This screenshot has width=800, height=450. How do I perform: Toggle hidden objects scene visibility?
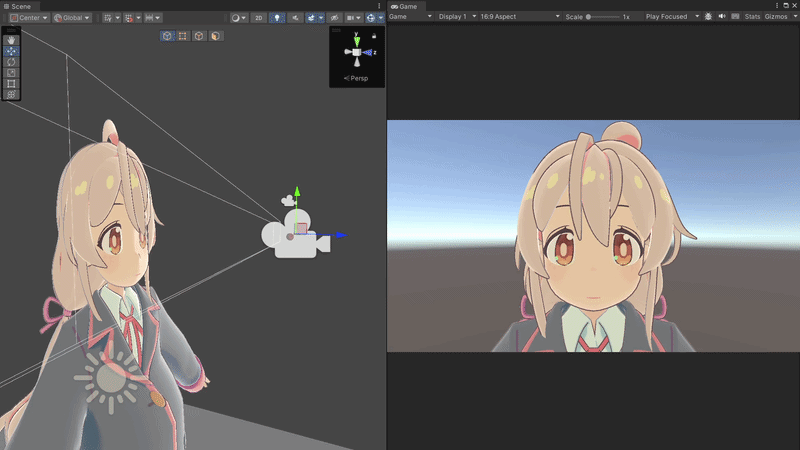334,18
